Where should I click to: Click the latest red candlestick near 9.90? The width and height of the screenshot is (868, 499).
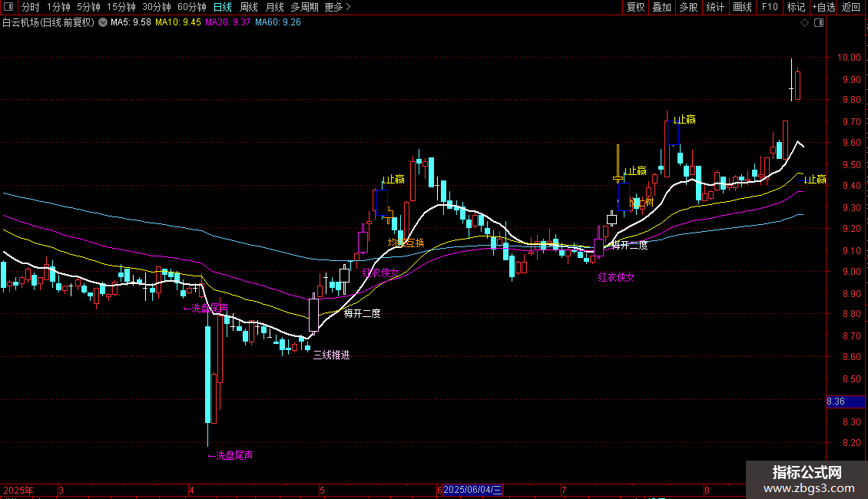click(x=797, y=84)
